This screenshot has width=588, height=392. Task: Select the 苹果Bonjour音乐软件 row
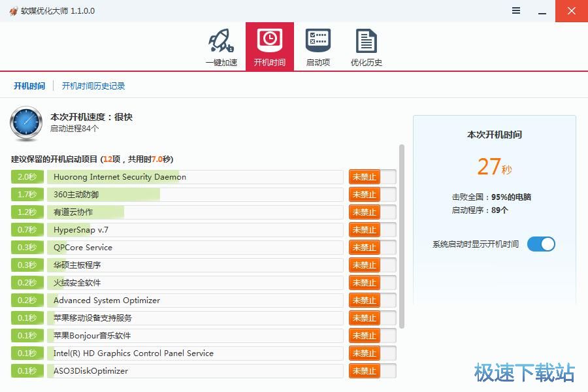(x=195, y=335)
